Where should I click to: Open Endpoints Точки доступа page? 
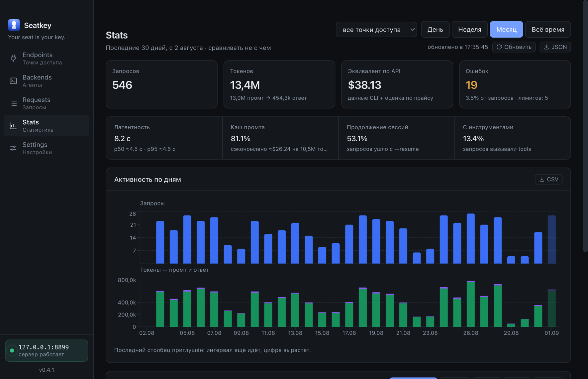click(x=47, y=58)
